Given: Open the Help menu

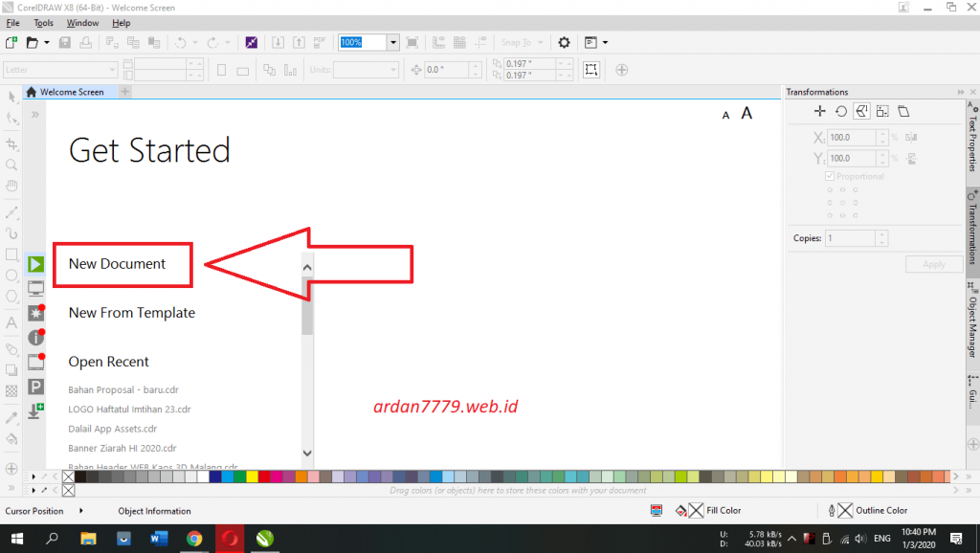Looking at the screenshot, I should [x=122, y=23].
